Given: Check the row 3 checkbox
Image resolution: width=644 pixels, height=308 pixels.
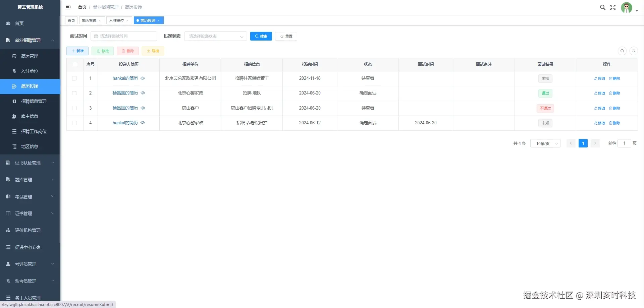Looking at the screenshot, I should 74,108.
